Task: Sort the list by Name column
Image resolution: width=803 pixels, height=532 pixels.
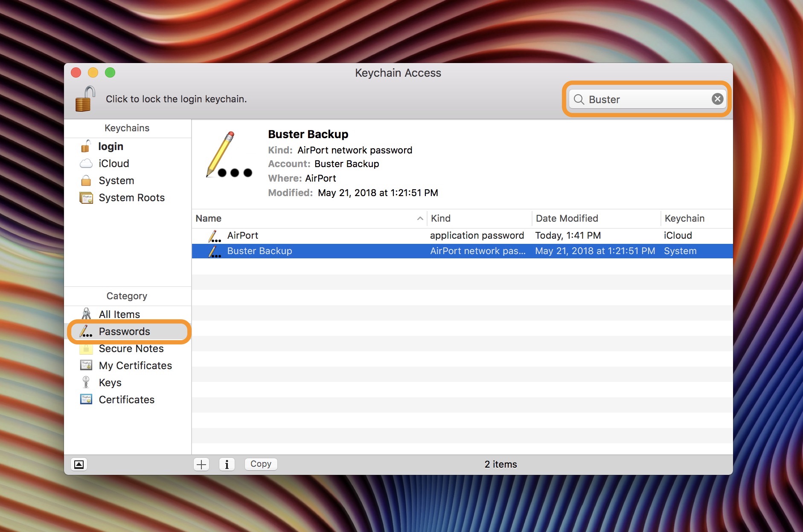Action: [307, 218]
